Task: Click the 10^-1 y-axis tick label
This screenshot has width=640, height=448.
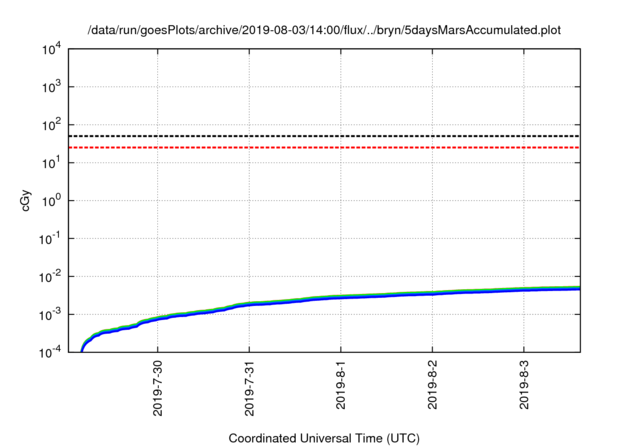Action: coord(50,239)
